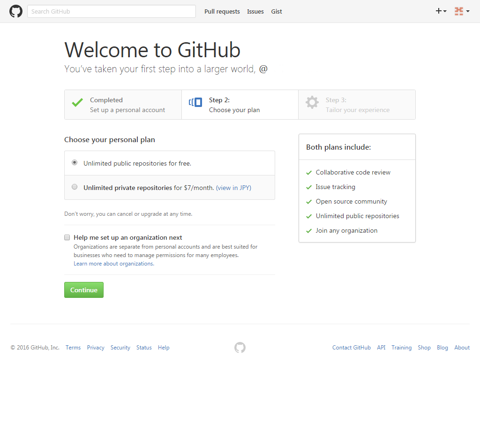Open the Shop footer link
Image resolution: width=480 pixels, height=448 pixels.
[424, 348]
